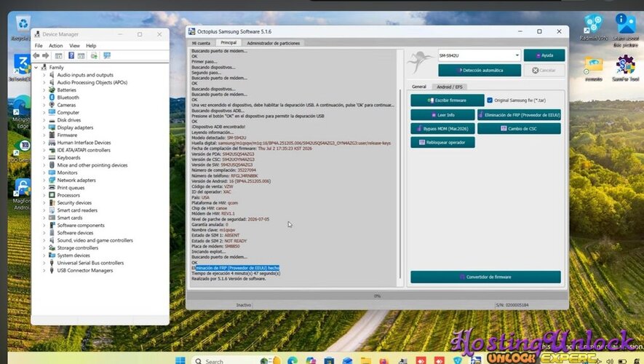The width and height of the screenshot is (644, 364).
Task: Switch to the Mi cuenta tab
Action: click(202, 43)
